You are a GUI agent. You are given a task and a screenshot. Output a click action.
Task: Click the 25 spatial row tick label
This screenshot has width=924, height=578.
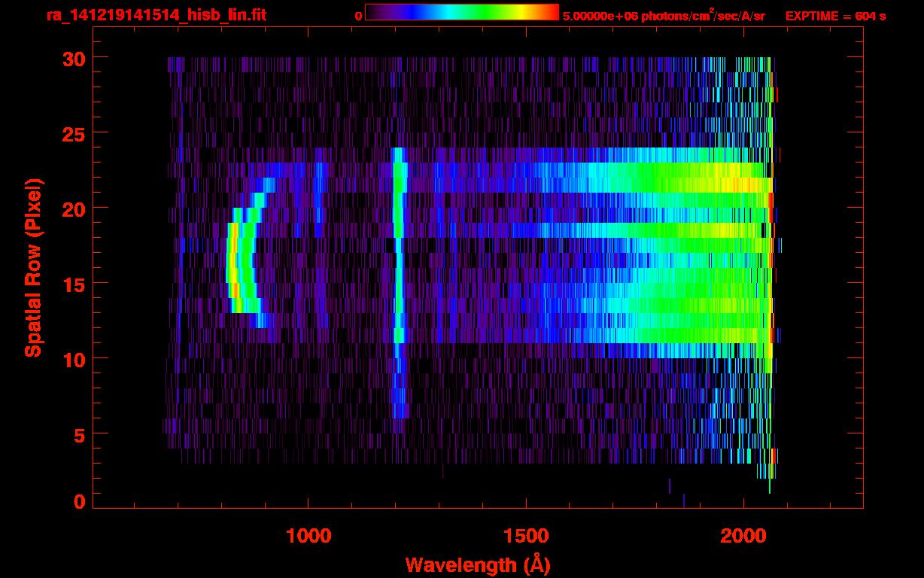coord(73,133)
